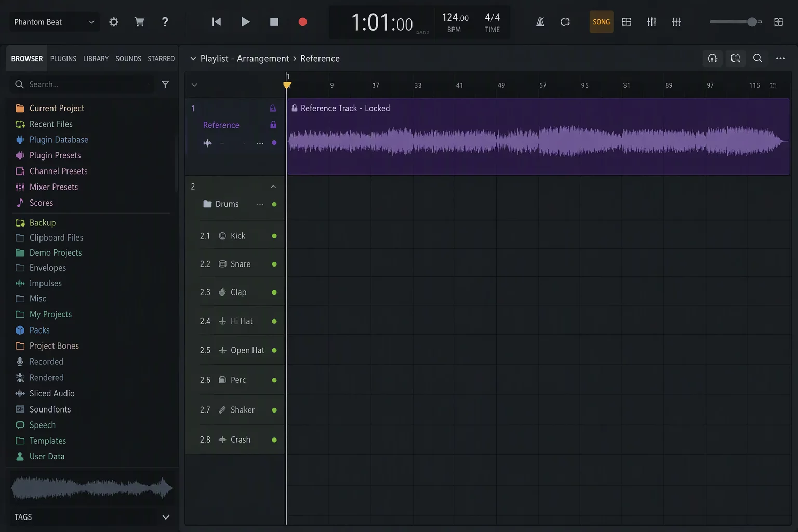
Task: Mute the Crash track
Action: [x=274, y=440]
